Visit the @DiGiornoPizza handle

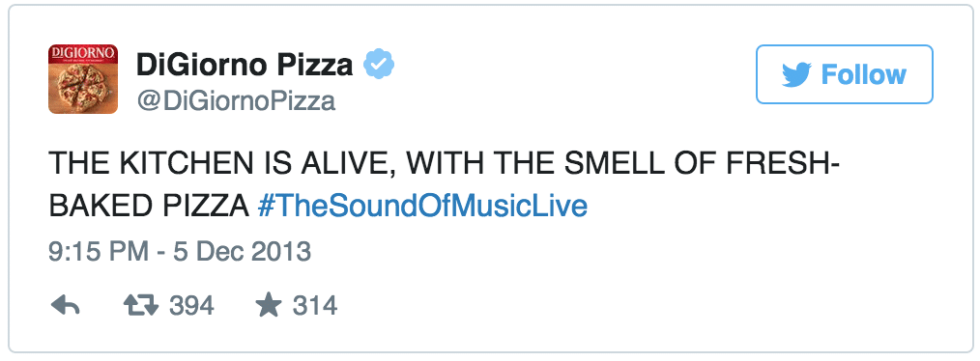236,100
